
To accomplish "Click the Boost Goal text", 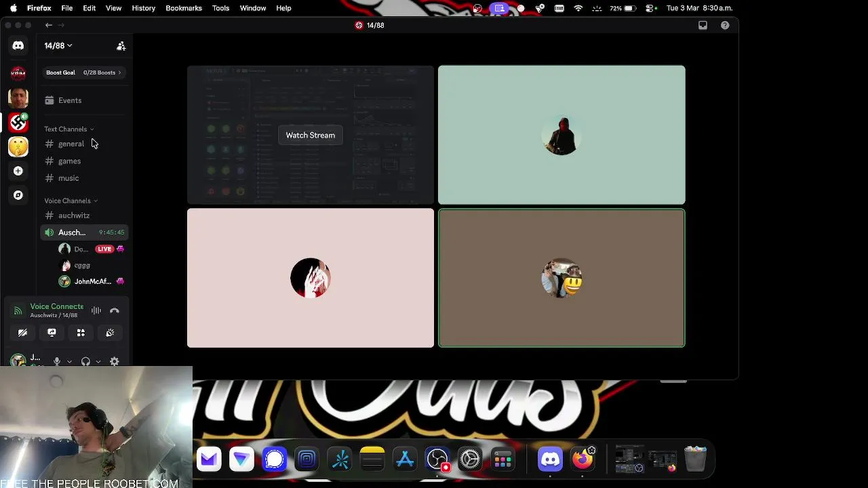I will point(60,73).
